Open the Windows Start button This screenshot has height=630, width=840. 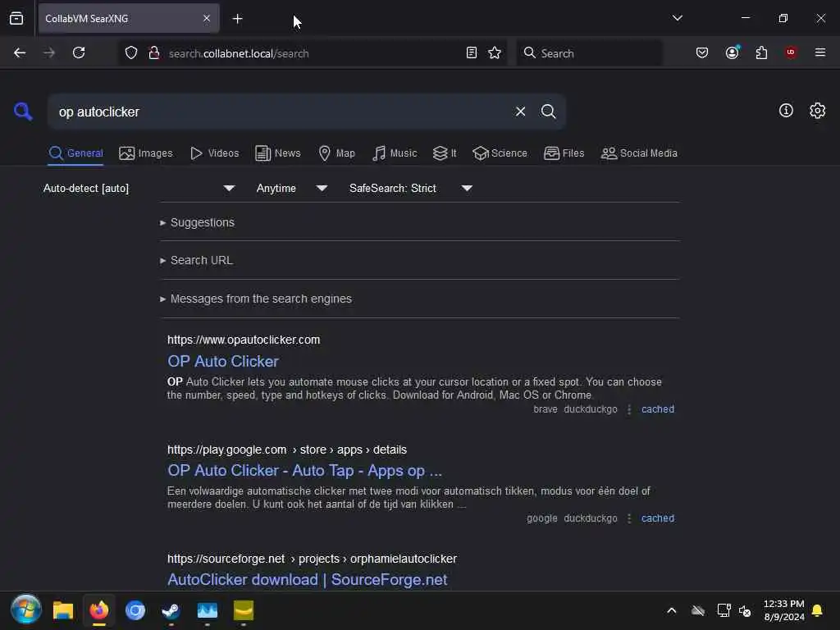[x=25, y=609]
